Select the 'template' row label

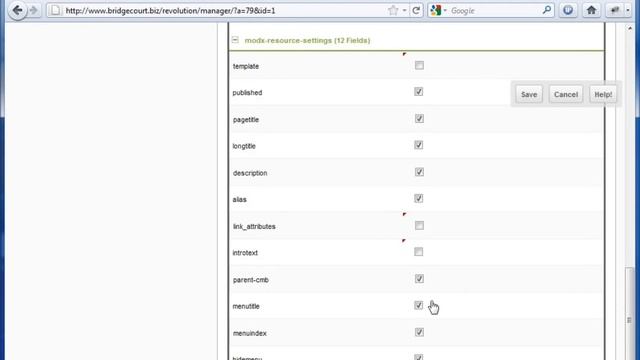tap(246, 66)
